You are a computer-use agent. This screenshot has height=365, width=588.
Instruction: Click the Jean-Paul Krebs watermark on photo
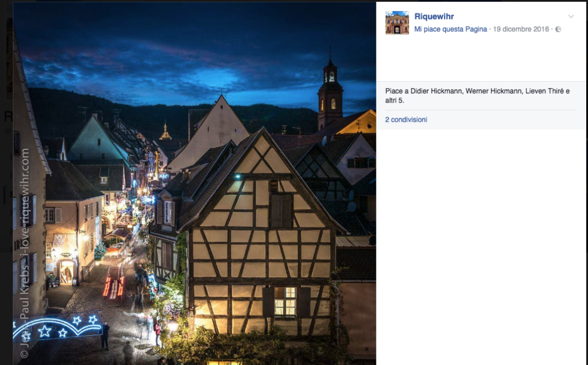pyautogui.click(x=25, y=253)
